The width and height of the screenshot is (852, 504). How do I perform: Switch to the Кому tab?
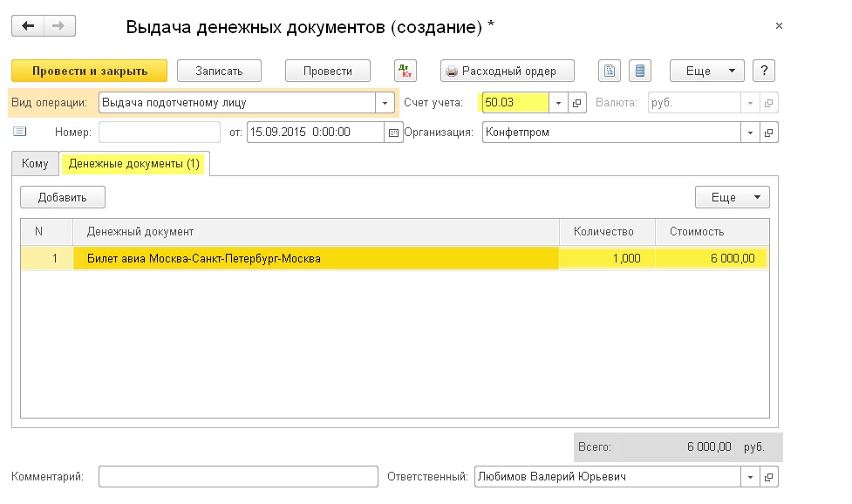pyautogui.click(x=35, y=163)
